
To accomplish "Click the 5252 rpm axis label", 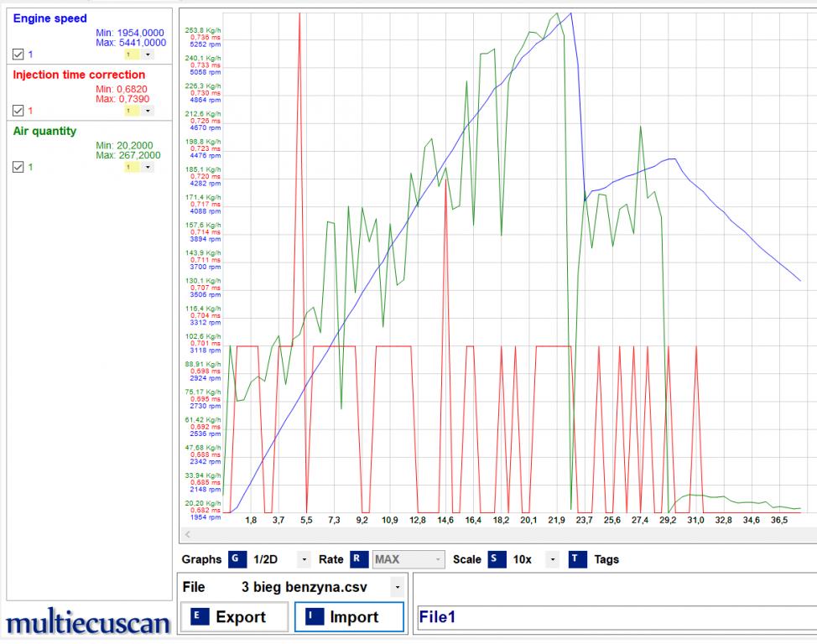I will click(206, 44).
